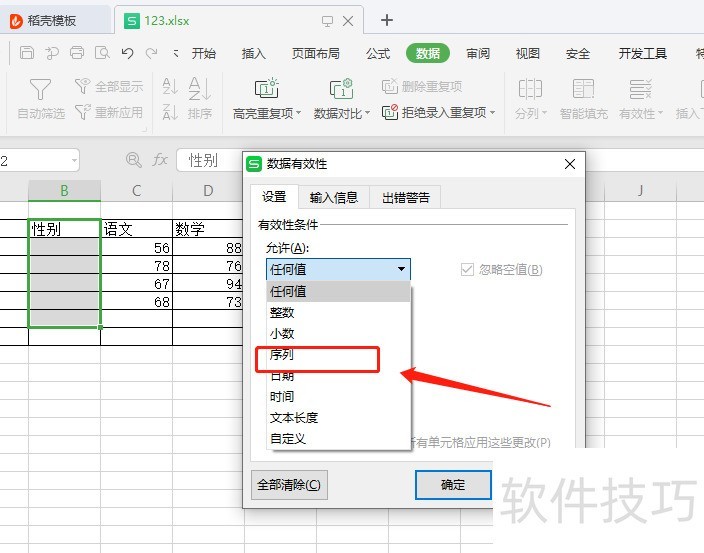Toggle Ignore blank (忽略空值) checkbox

coord(467,269)
